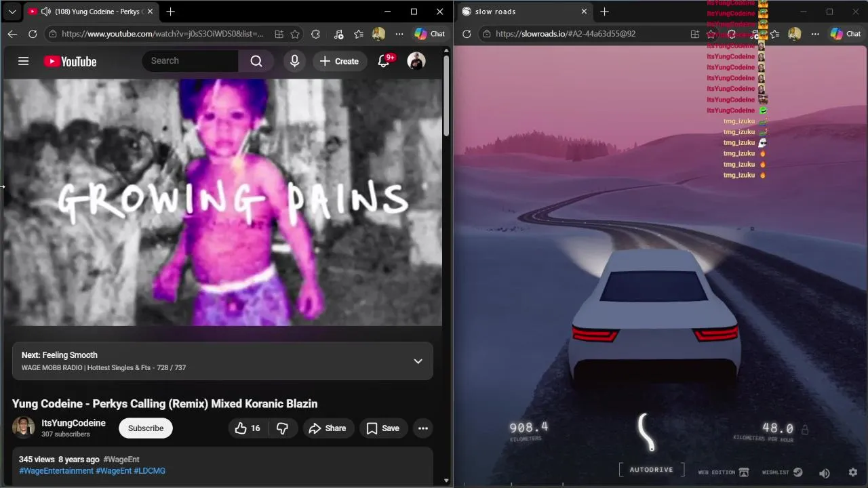The image size is (868, 488).
Task: Open more actions menu beside Save
Action: (x=423, y=428)
